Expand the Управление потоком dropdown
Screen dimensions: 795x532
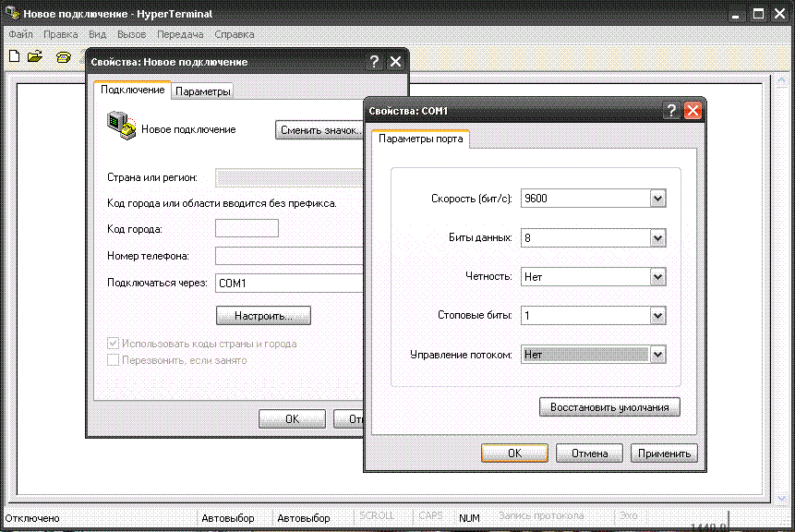(x=657, y=354)
